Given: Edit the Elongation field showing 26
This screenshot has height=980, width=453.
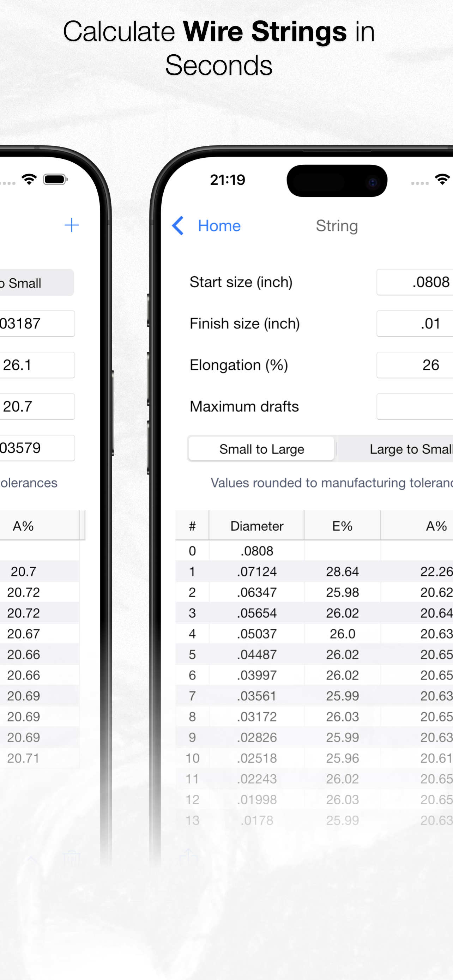Looking at the screenshot, I should [415, 365].
